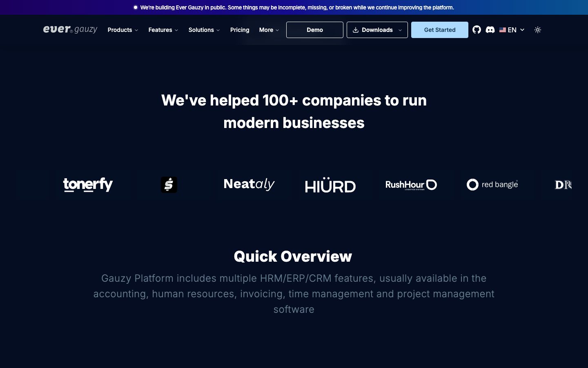Select the HIURD logo
Screen dimensions: 588x368
coord(330,185)
